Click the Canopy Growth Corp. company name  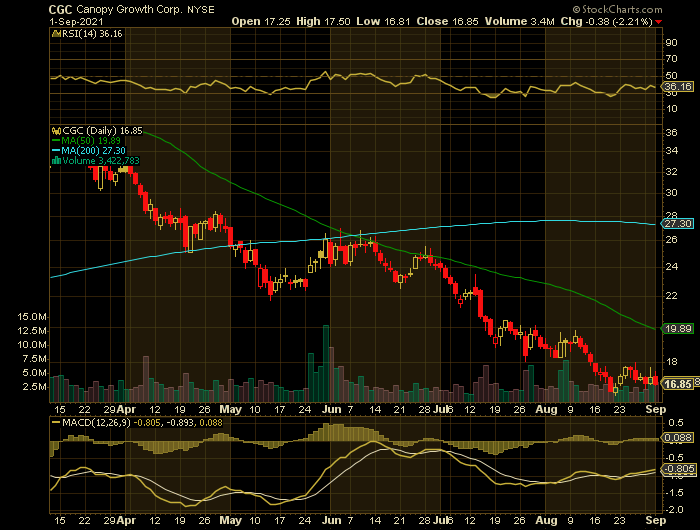[129, 9]
